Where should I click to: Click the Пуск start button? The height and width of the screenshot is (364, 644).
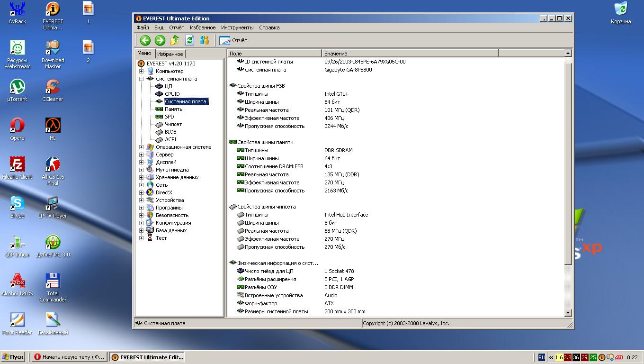[x=13, y=357]
